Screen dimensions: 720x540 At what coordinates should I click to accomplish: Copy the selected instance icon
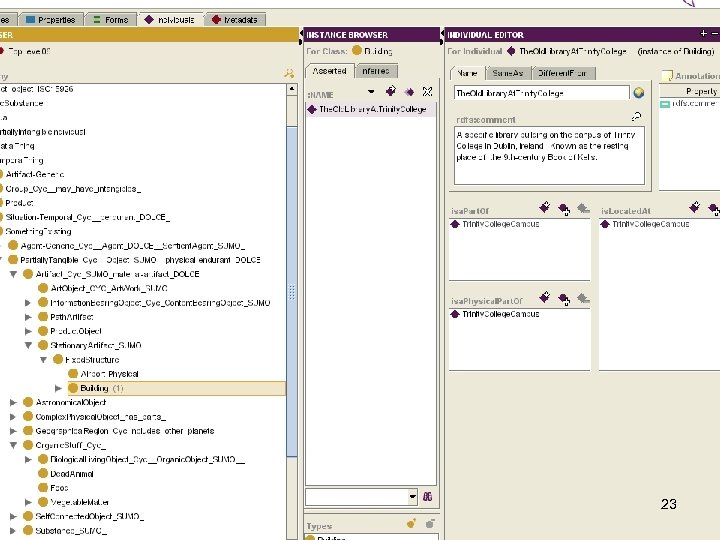(409, 92)
